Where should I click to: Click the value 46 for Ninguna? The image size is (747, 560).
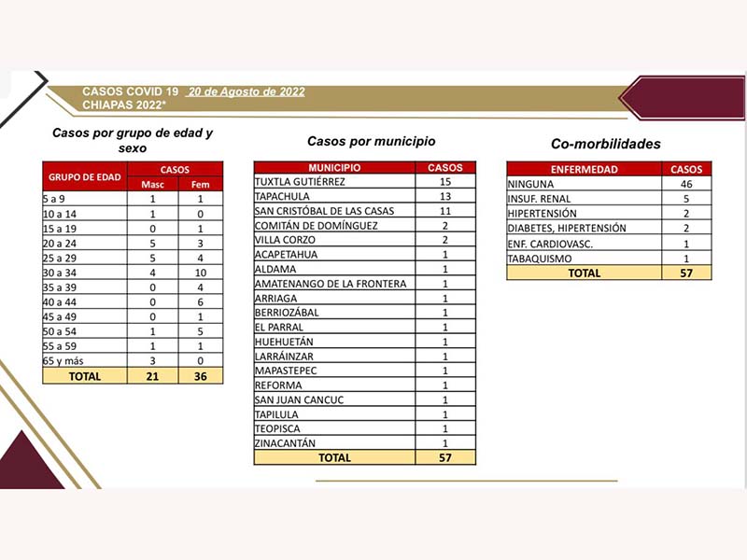[x=686, y=184]
